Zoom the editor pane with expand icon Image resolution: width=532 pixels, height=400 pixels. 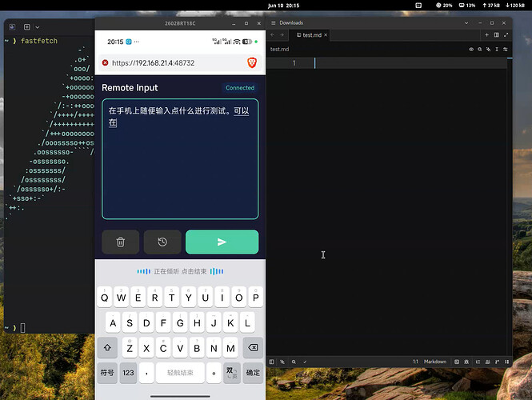(x=506, y=34)
